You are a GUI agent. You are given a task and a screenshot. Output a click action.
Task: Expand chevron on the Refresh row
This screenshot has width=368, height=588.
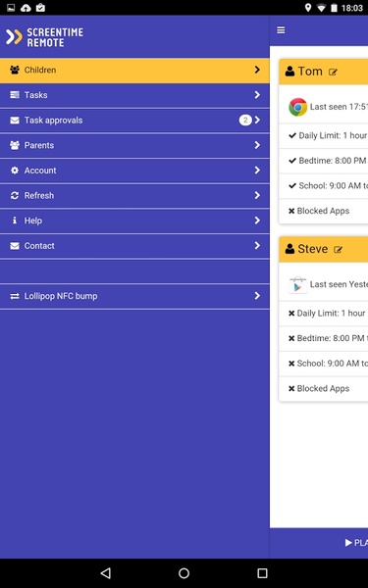[257, 195]
